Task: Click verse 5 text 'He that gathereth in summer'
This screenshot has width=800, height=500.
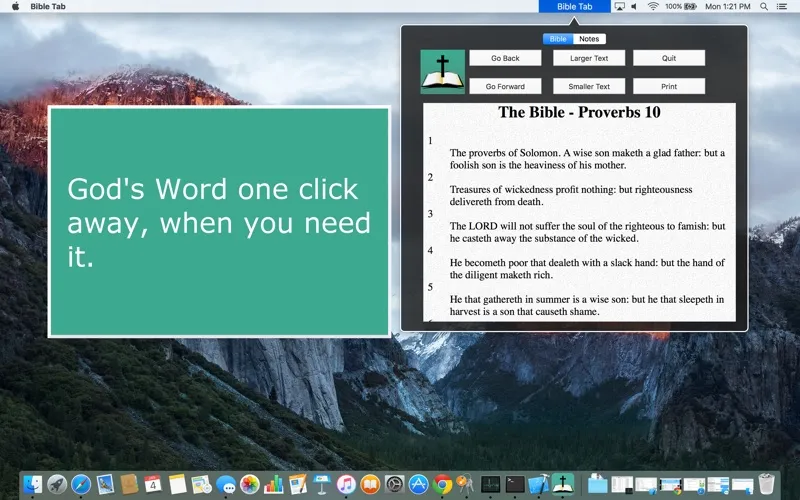Action: click(x=510, y=299)
